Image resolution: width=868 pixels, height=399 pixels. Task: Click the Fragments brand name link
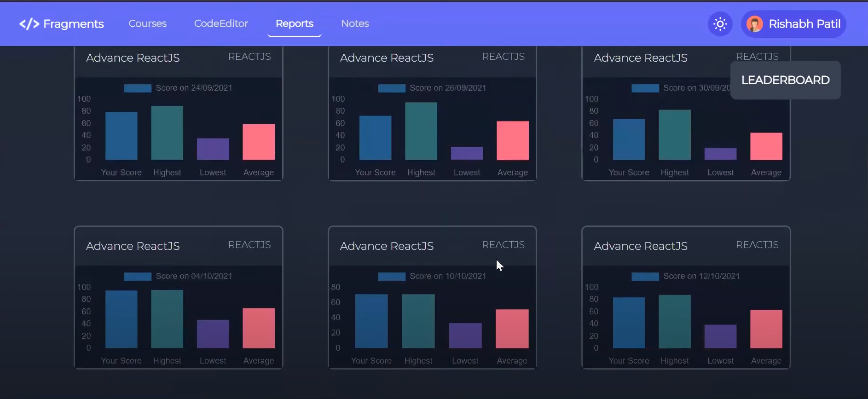click(x=74, y=24)
